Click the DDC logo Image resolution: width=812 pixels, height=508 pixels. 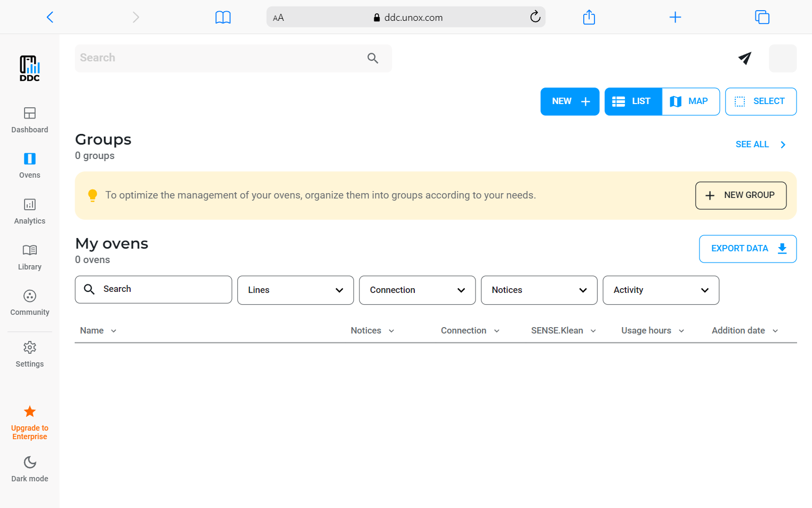(30, 68)
